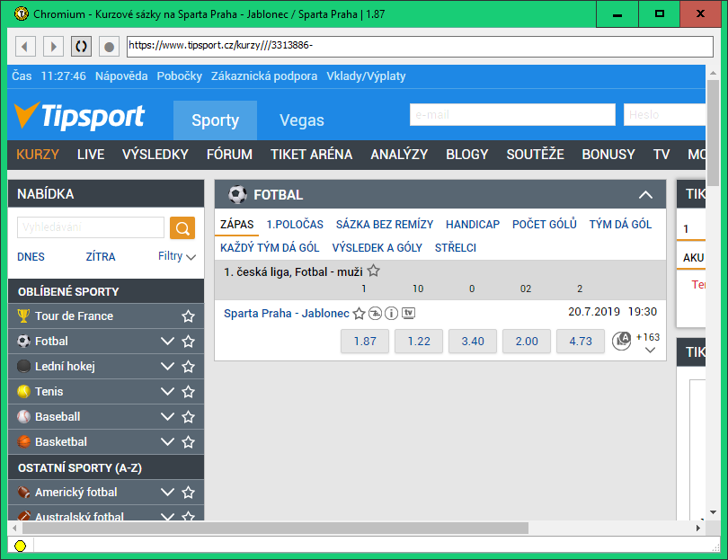
Task: Select the 1.POLOČAS bet tab
Action: pos(295,225)
